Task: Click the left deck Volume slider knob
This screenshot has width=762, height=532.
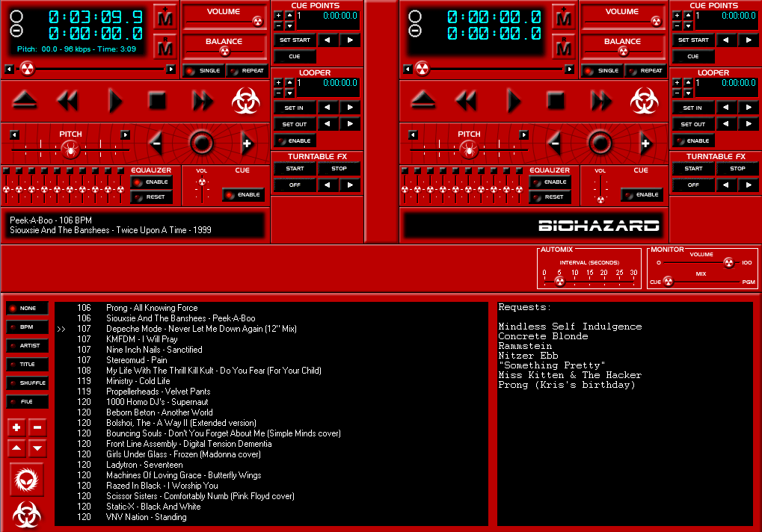Action: coord(258,22)
